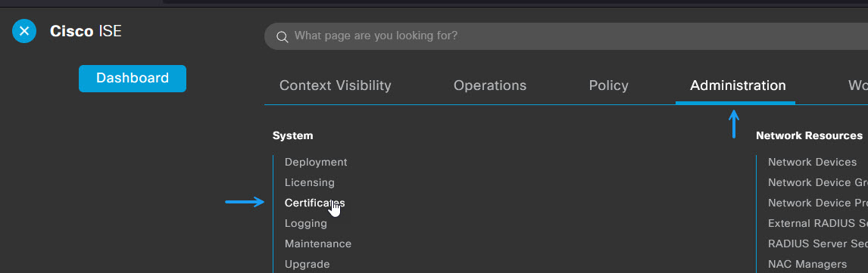Open Network Devices link

coord(812,162)
